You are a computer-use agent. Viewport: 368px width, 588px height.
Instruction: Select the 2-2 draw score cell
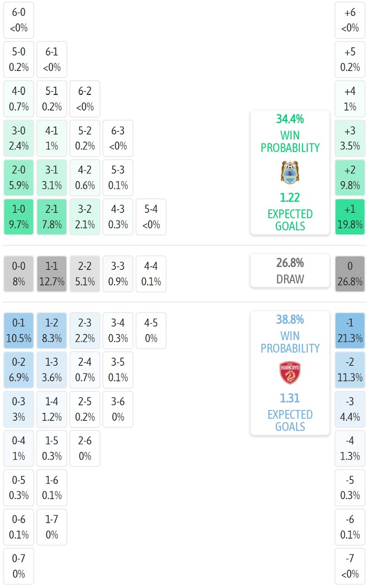85,274
